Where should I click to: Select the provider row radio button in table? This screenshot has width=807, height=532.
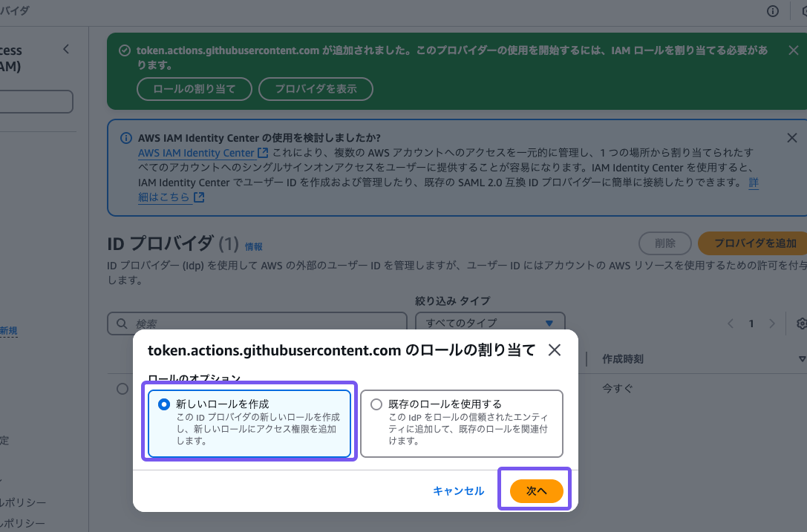point(122,388)
